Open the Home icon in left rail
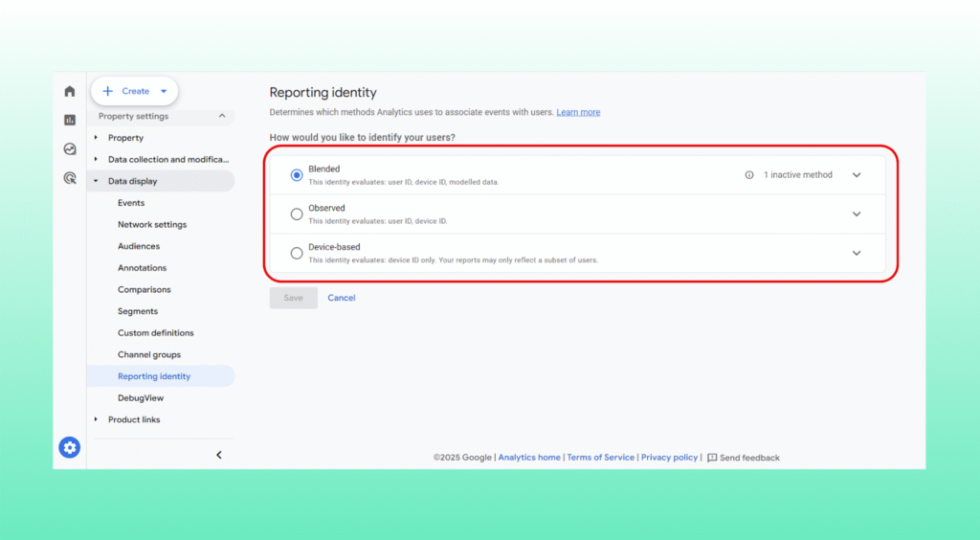The width and height of the screenshot is (980, 540). [70, 92]
